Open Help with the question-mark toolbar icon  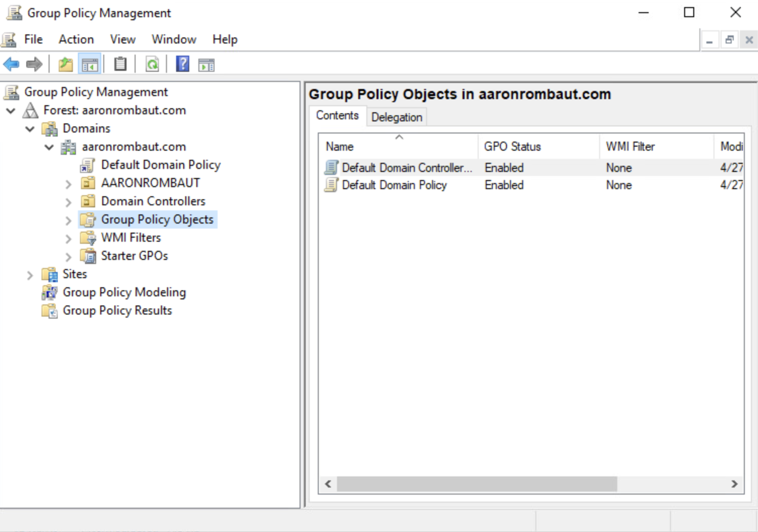click(182, 64)
